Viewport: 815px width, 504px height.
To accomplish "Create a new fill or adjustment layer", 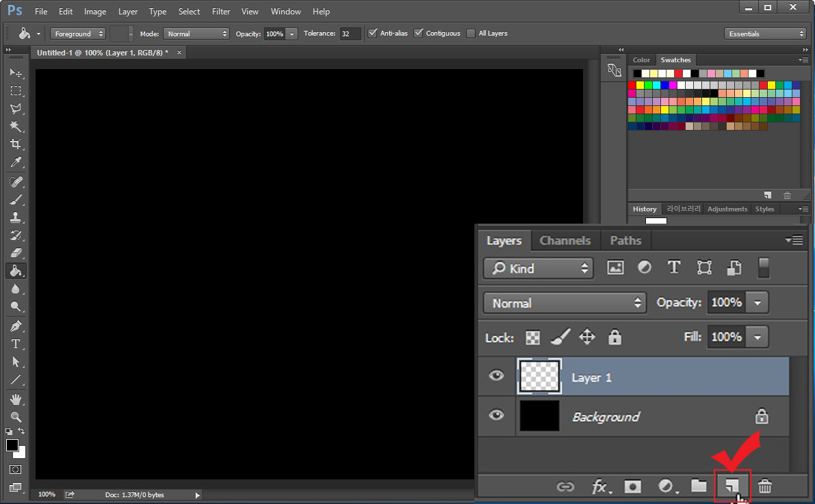I will (x=667, y=486).
